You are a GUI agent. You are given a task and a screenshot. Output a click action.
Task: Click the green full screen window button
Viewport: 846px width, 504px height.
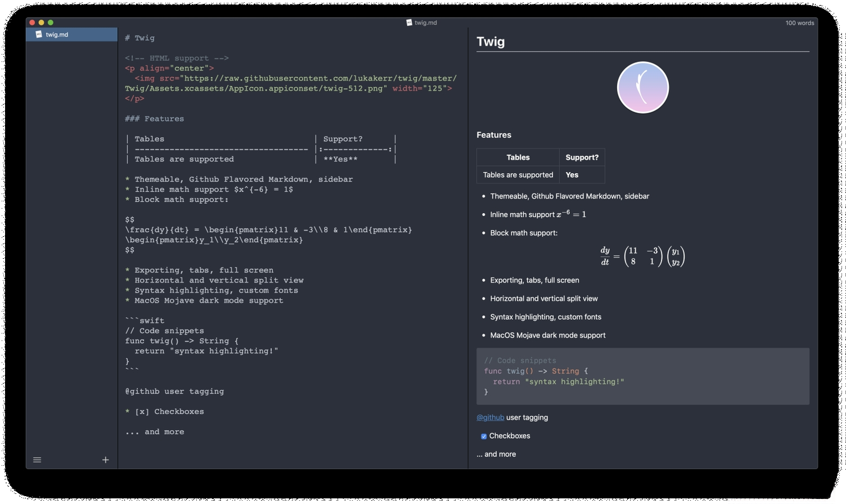click(51, 23)
